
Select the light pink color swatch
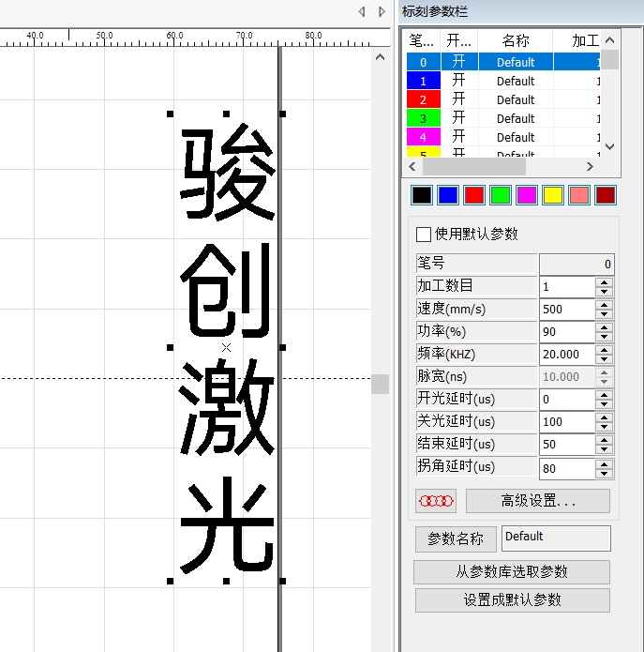(579, 195)
